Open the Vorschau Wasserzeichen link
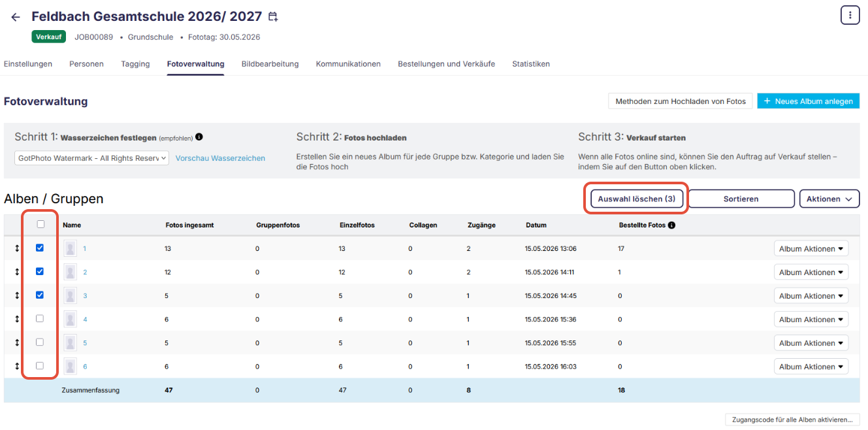 pos(220,158)
